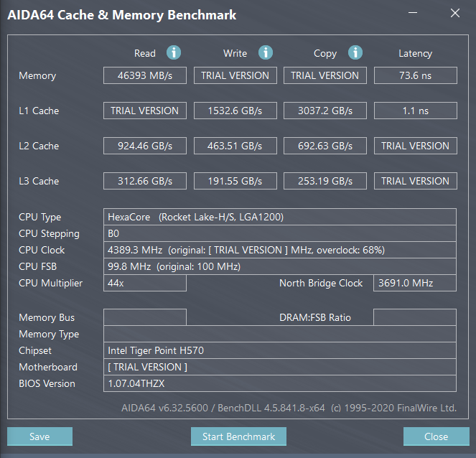Select L2 Cache read value 924.46 GB/s
Image resolution: width=476 pixels, height=458 pixels.
click(145, 146)
